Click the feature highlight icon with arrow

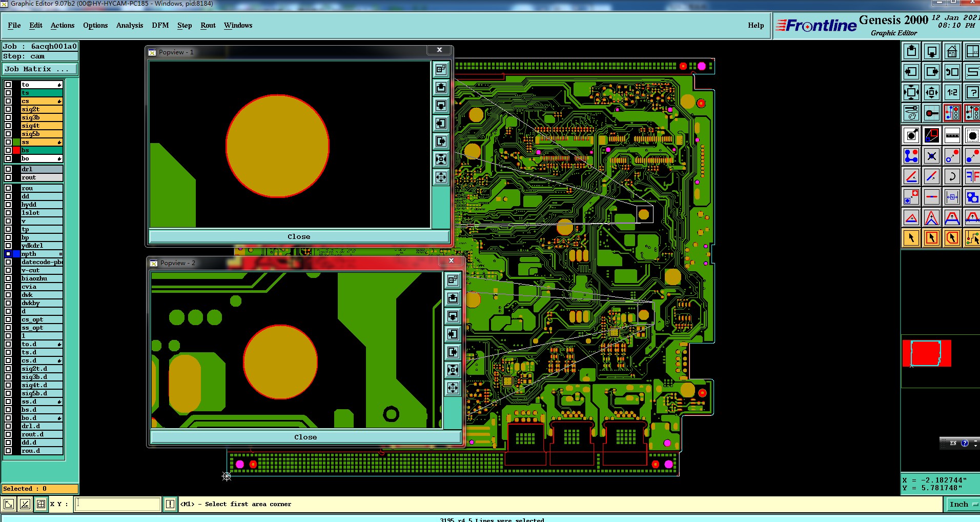[x=911, y=135]
